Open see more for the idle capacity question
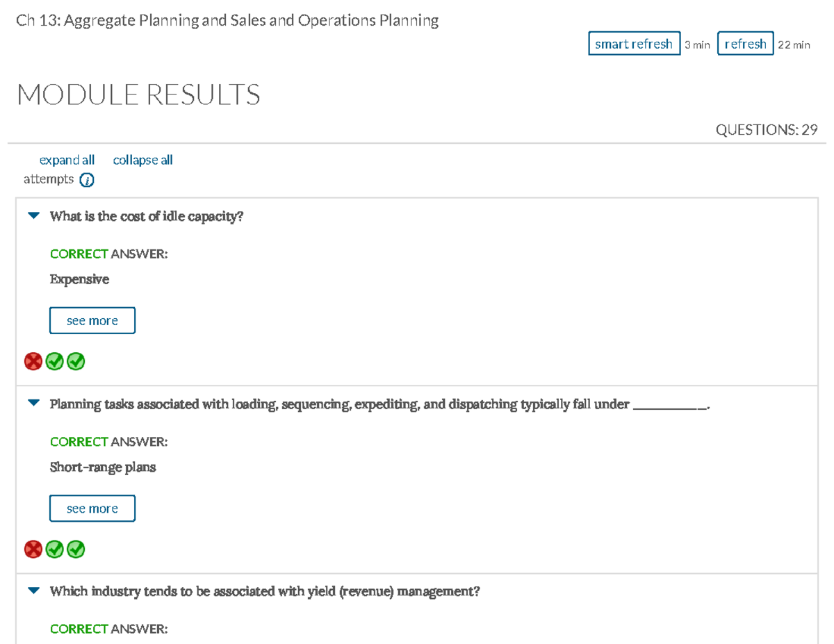Viewport: 834px width, 644px height. point(92,320)
